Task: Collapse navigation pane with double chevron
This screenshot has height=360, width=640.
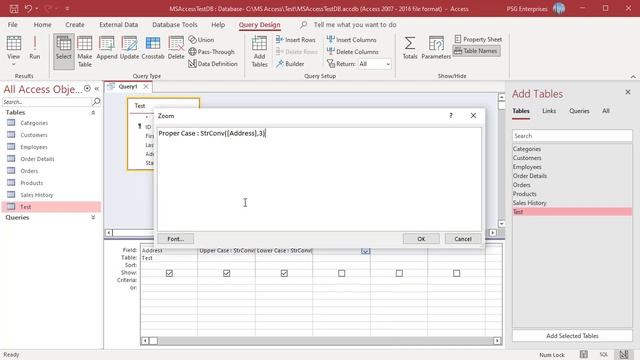Action: point(97,89)
